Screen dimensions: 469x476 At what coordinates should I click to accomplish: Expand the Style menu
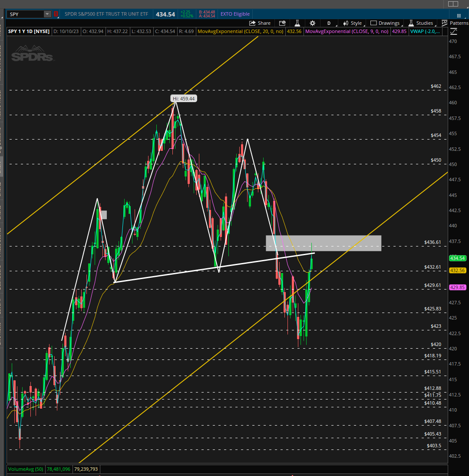click(x=353, y=23)
